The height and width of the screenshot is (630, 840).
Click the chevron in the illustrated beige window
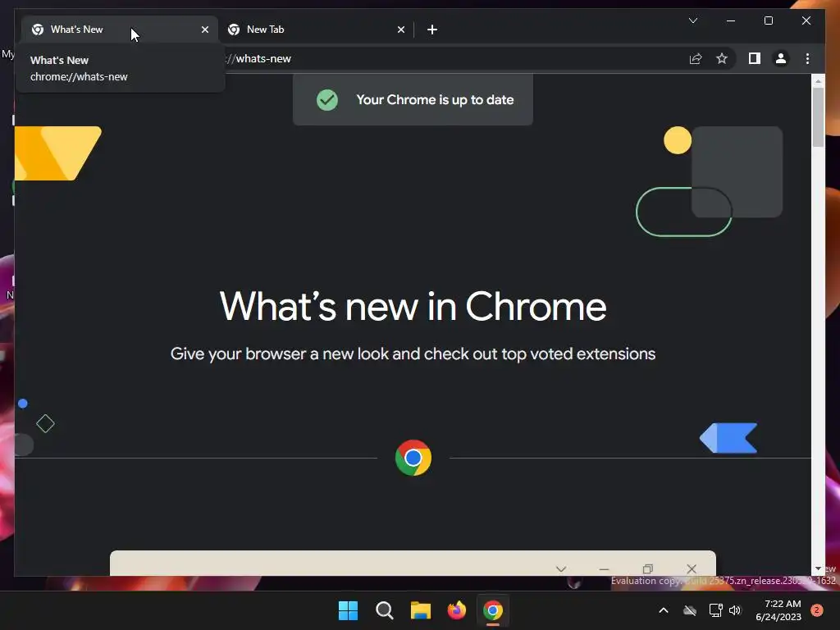(x=561, y=569)
